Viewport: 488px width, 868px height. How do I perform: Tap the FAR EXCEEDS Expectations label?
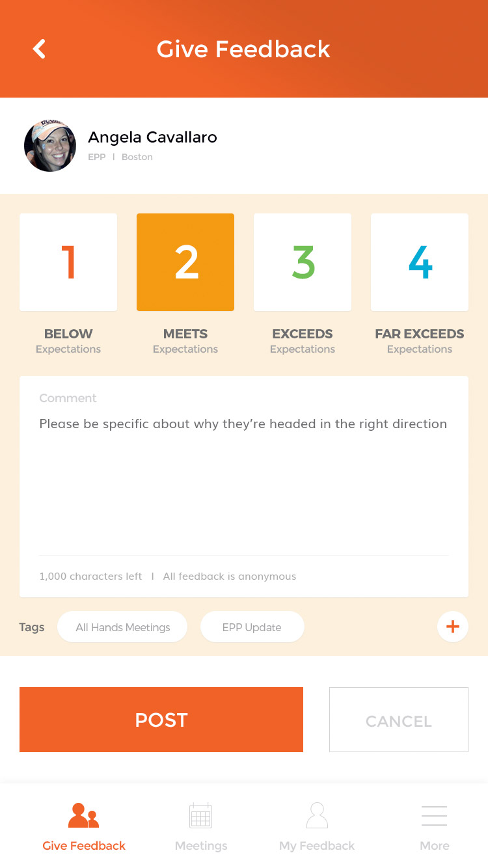(x=420, y=341)
